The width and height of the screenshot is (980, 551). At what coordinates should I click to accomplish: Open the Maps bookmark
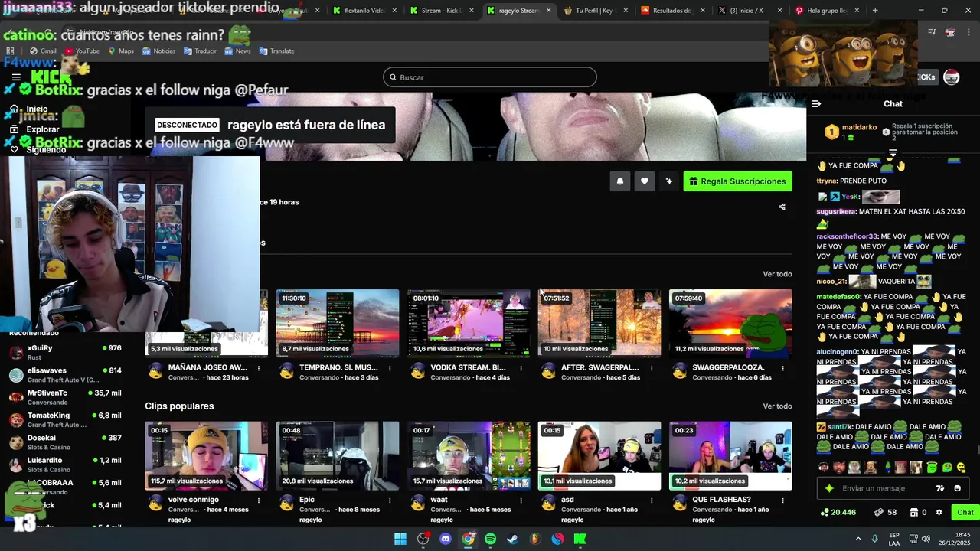click(121, 51)
